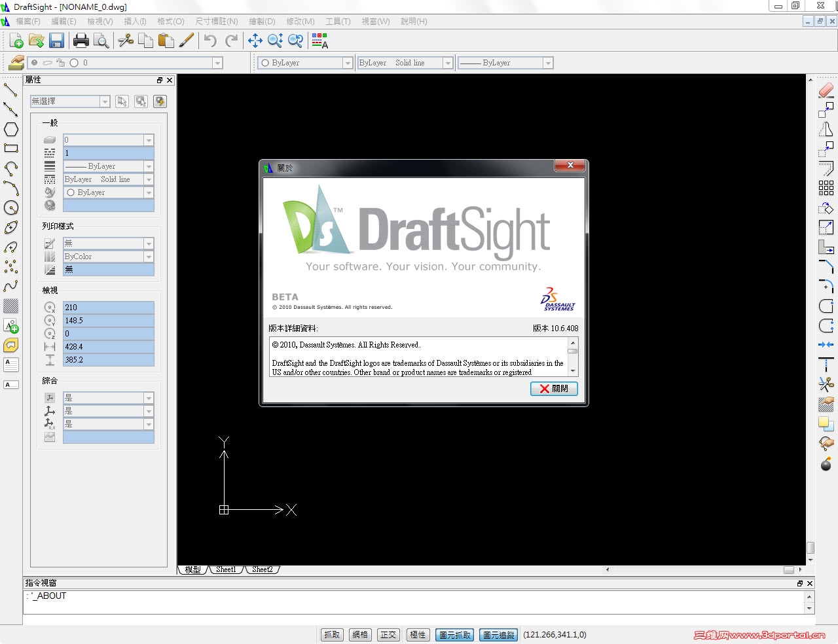The height and width of the screenshot is (644, 838).
Task: Click the command window scroll down arrow
Action: 810,609
